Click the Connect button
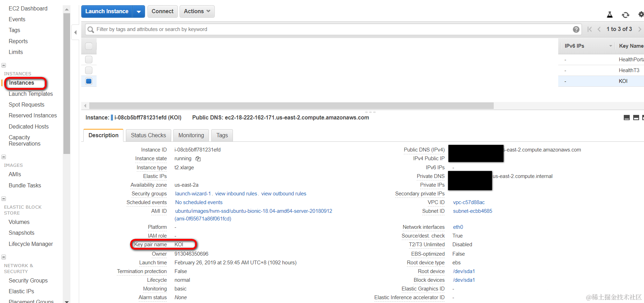Viewport: 644px width, 303px height. pyautogui.click(x=162, y=11)
